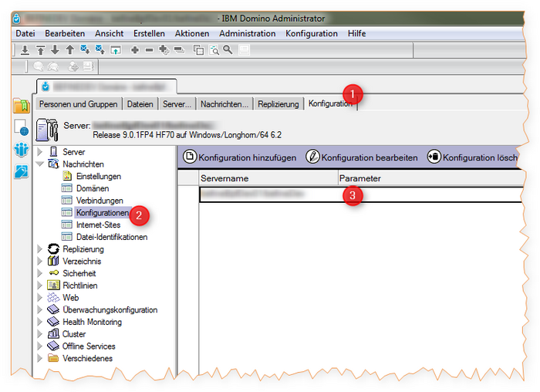Click the plain up arrow toolbar icon

coord(69,50)
